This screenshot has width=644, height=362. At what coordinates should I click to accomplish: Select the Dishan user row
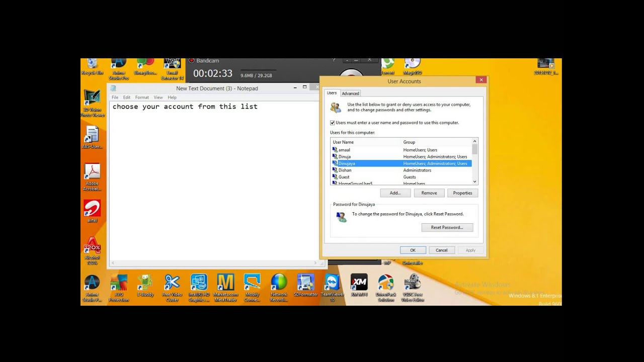pos(401,170)
